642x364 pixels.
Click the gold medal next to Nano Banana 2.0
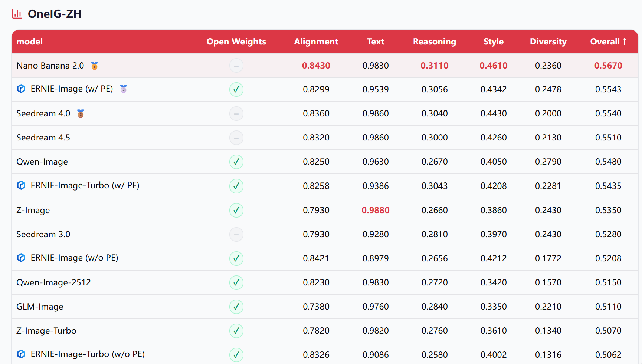[95, 66]
